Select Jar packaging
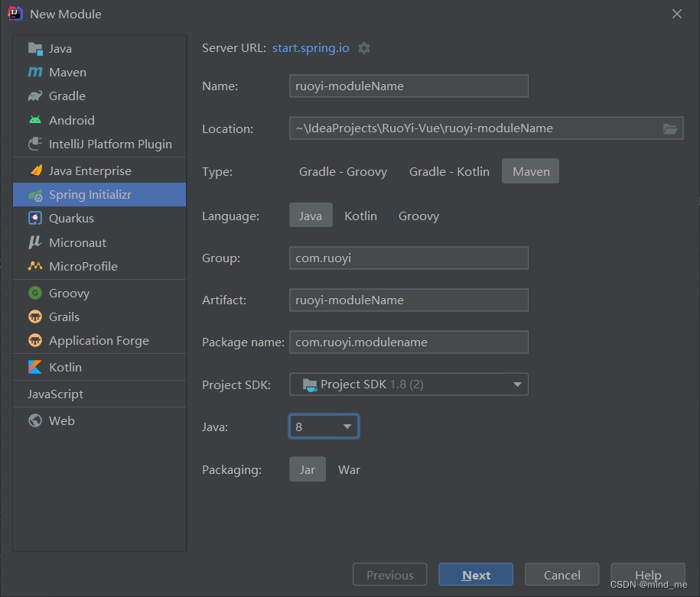700x597 pixels. (308, 469)
